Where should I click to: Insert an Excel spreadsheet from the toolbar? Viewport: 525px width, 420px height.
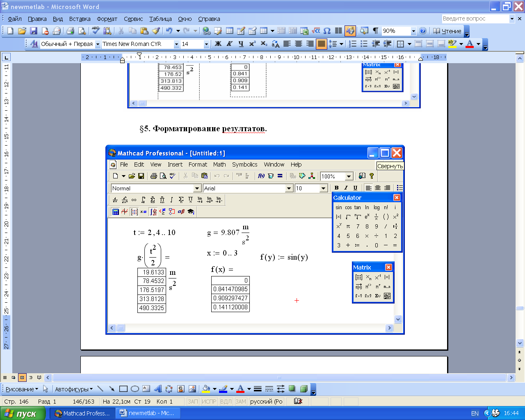tap(304, 31)
